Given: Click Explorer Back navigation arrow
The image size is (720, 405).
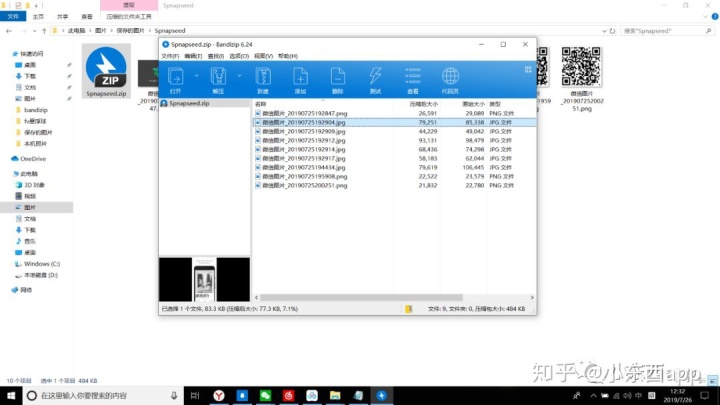Looking at the screenshot, I should pos(9,31).
